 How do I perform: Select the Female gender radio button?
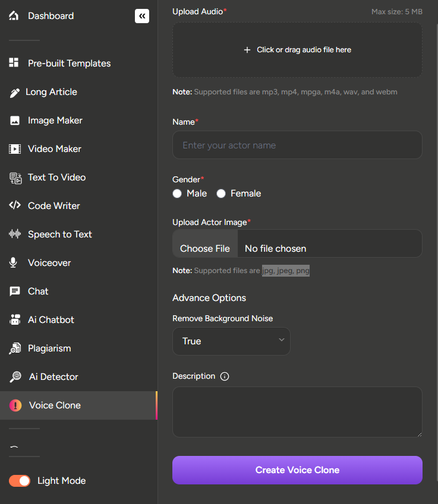[x=221, y=194]
